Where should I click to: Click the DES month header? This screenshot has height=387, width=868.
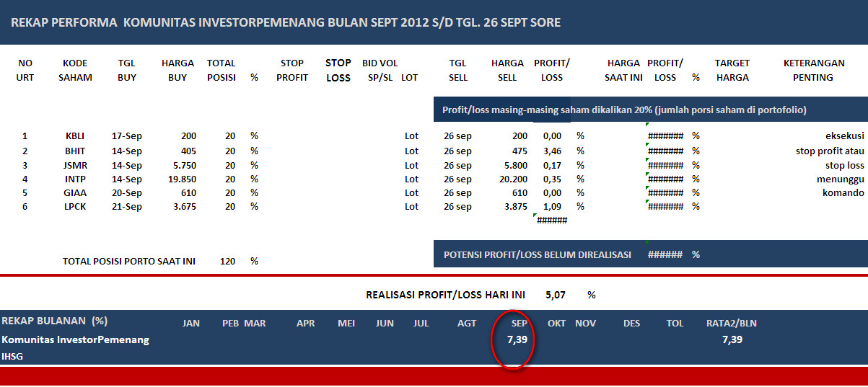(631, 323)
